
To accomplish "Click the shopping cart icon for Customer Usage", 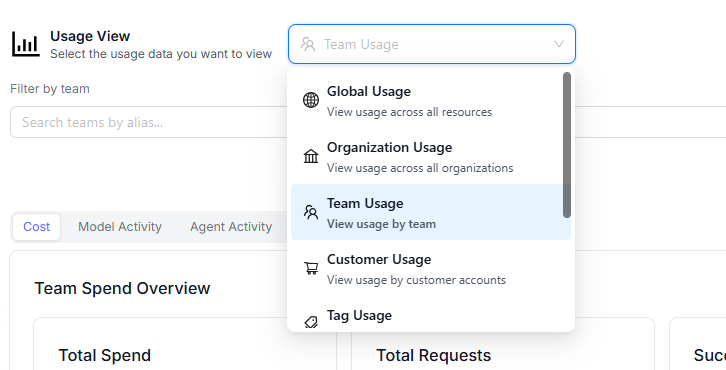I will [x=311, y=268].
